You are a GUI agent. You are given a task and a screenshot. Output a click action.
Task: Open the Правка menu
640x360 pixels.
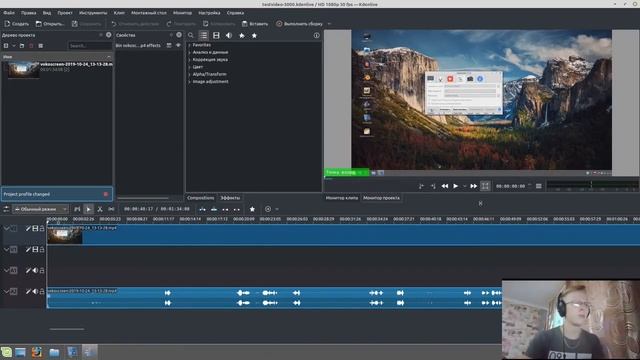tap(28, 13)
